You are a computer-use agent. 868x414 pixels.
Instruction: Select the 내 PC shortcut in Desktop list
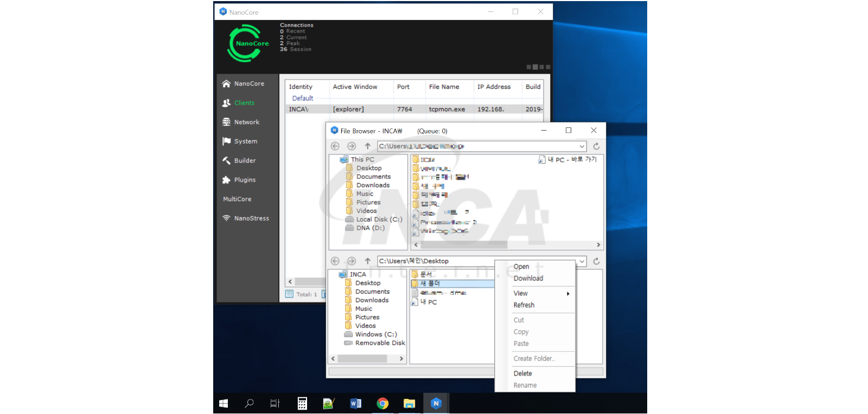(425, 302)
